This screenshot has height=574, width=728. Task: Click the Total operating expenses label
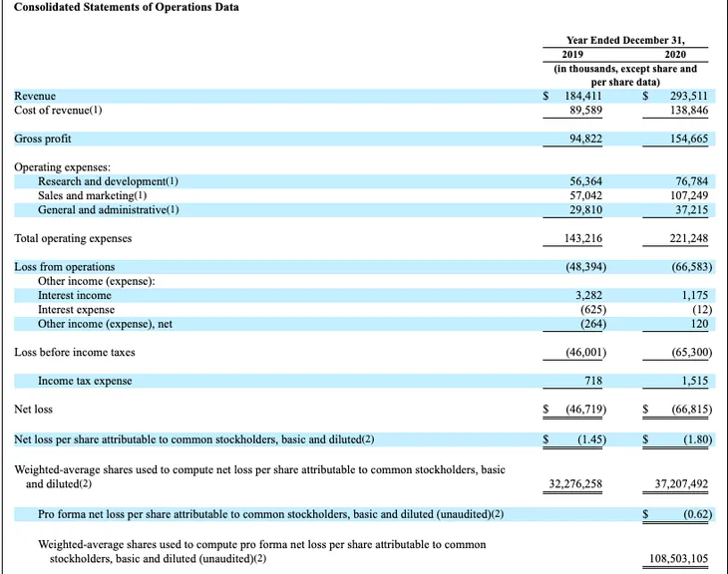(x=73, y=238)
